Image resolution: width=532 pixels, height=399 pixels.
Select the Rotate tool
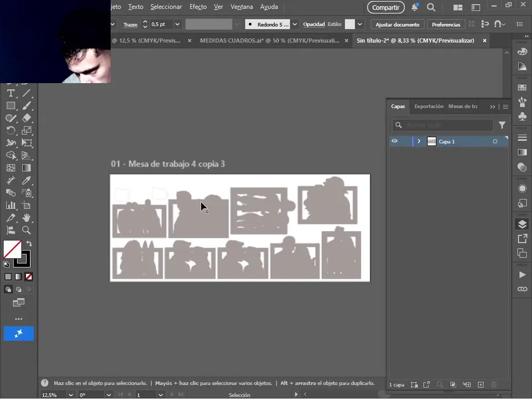(11, 131)
